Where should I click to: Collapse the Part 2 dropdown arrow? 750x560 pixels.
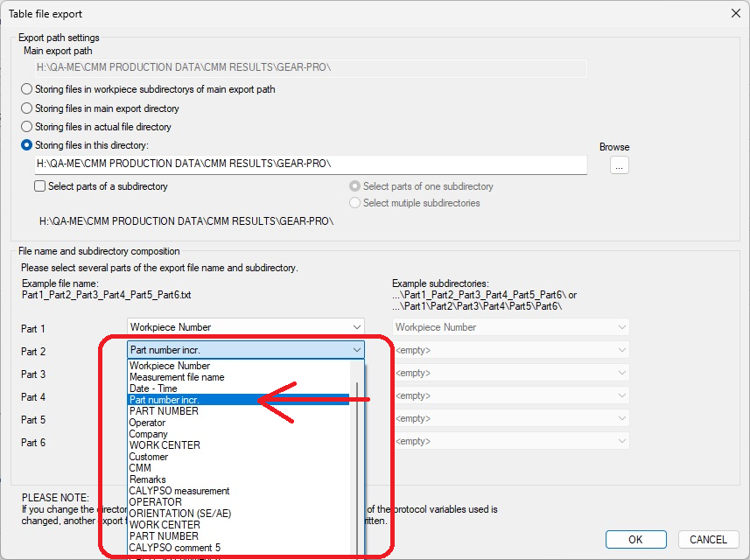point(356,350)
